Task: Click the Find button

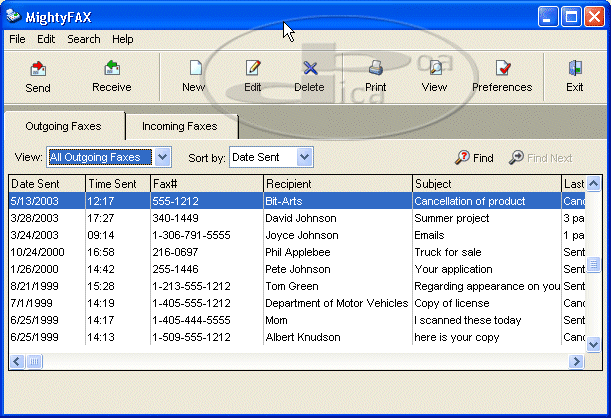Action: (474, 158)
